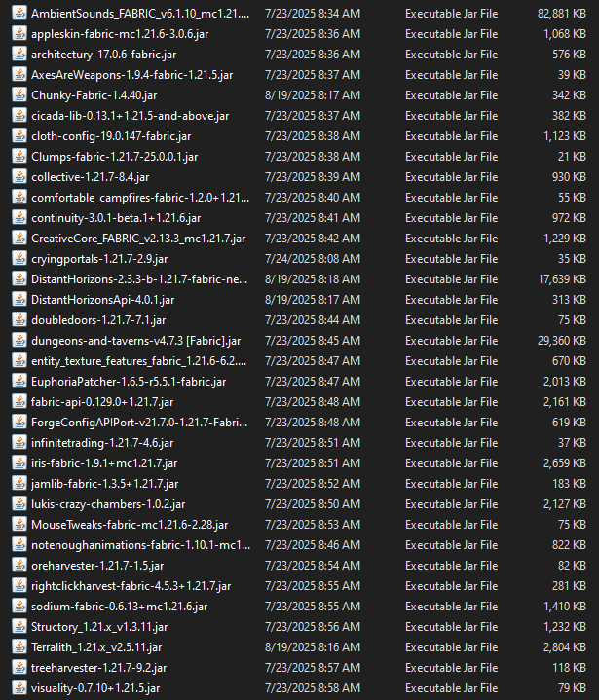Select the jar icon of cloth-config-19.0.147-fabric.jar
The height and width of the screenshot is (700, 599).
pyautogui.click(x=19, y=136)
